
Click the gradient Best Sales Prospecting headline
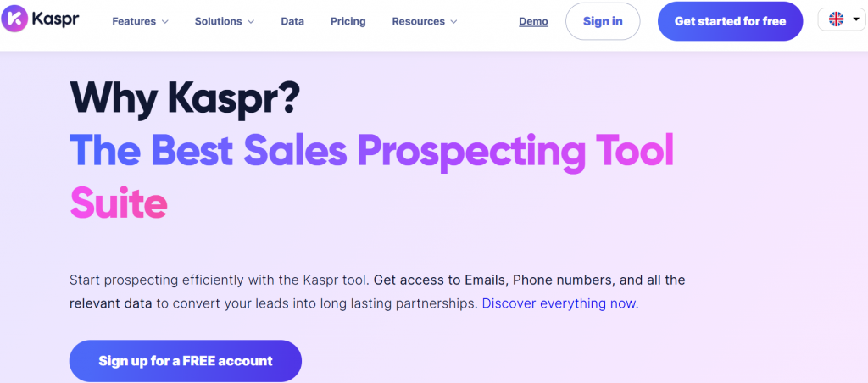pyautogui.click(x=371, y=153)
